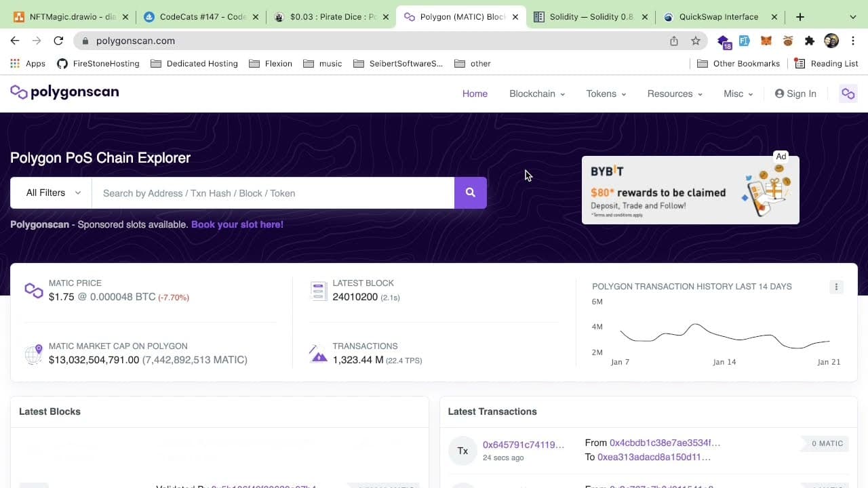868x488 pixels.
Task: Close the QuickSwap Interface tab
Action: click(x=774, y=17)
